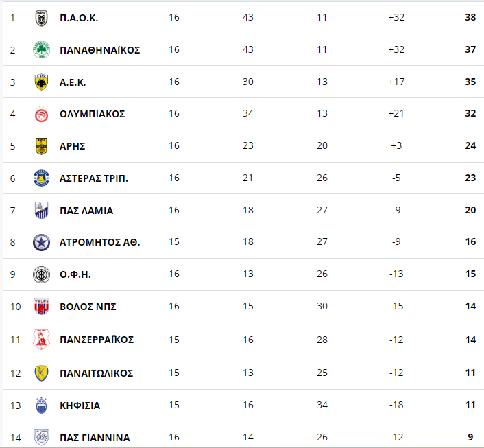
Task: Click the Παναιτωλικός yellow-blue shield crest
Action: (x=41, y=373)
